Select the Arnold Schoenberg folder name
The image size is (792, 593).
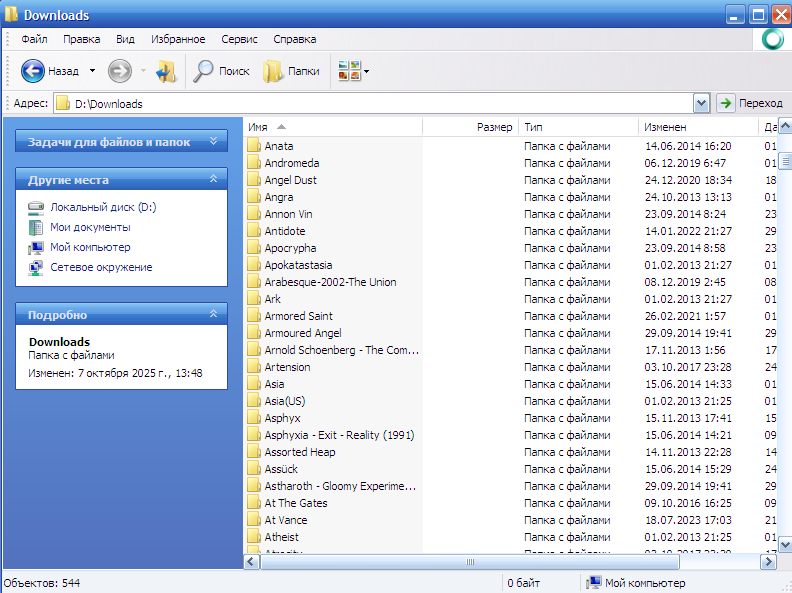pyautogui.click(x=341, y=350)
